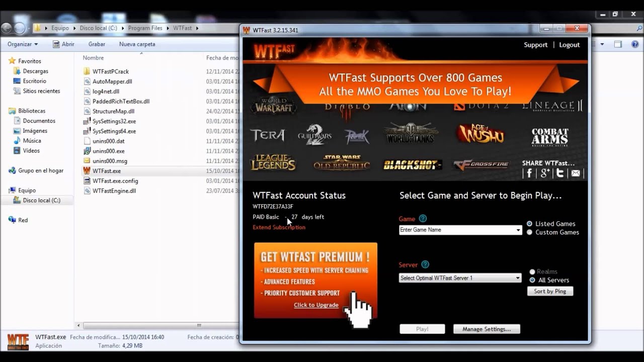644x362 pixels.
Task: Click Explorer back navigation arrow
Action: 7,28
